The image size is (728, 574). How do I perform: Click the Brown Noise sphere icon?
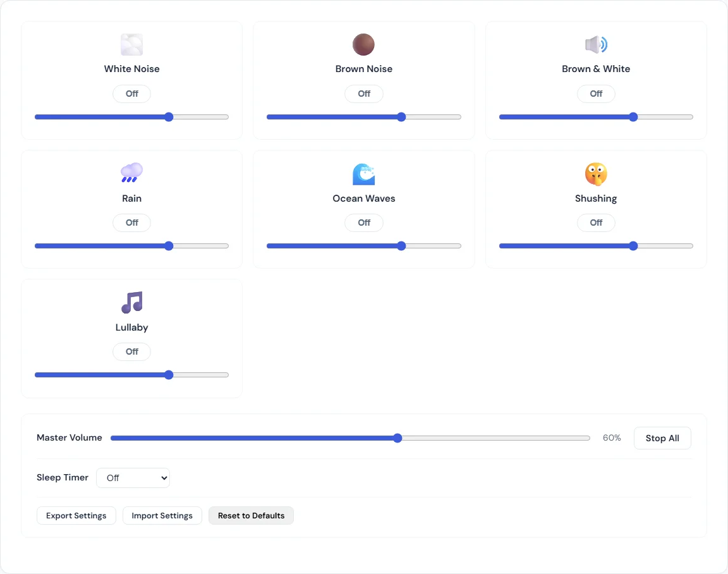point(363,44)
